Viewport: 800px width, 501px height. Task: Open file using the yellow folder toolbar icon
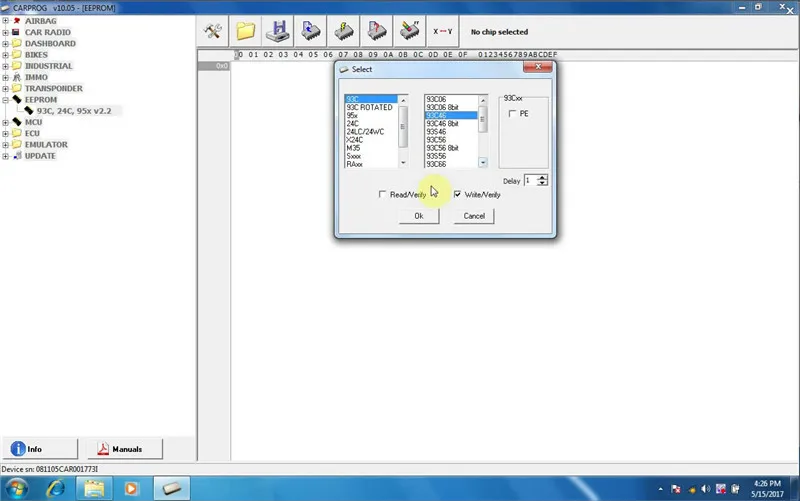[245, 31]
